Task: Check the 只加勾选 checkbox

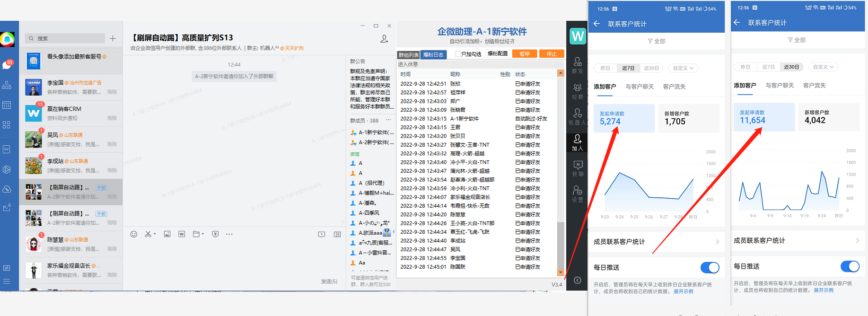Action: pyautogui.click(x=457, y=54)
